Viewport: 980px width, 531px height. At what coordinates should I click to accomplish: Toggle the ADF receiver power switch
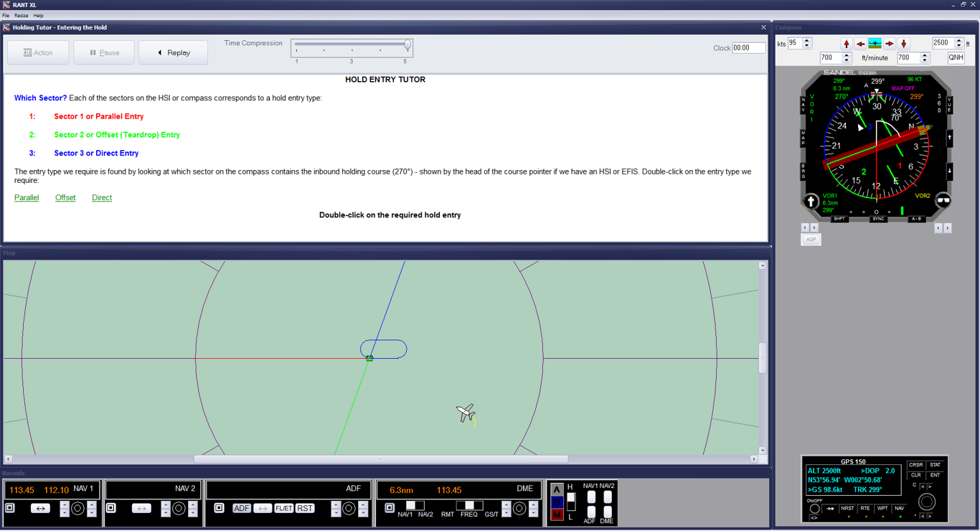click(x=219, y=508)
